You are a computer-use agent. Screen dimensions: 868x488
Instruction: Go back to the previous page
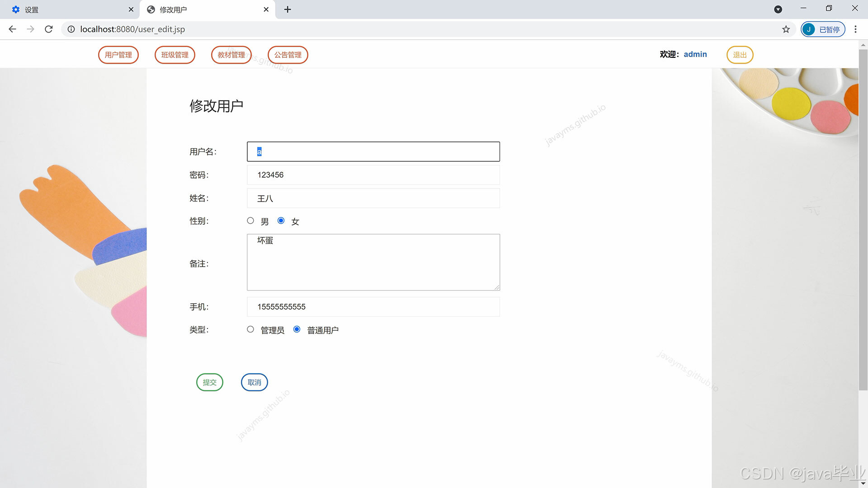click(x=12, y=29)
